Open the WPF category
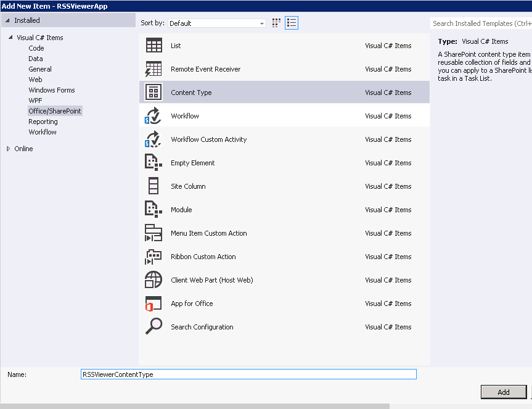This screenshot has width=532, height=409. coord(35,101)
